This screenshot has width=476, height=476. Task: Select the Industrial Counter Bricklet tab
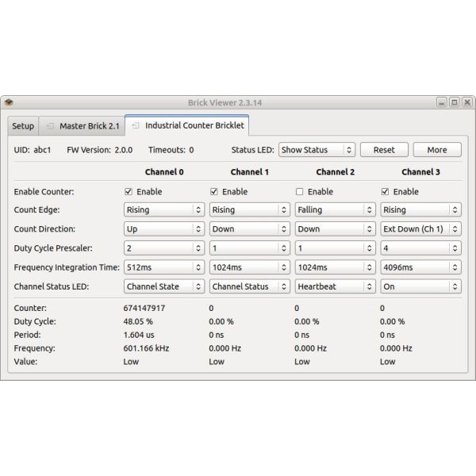tap(187, 125)
